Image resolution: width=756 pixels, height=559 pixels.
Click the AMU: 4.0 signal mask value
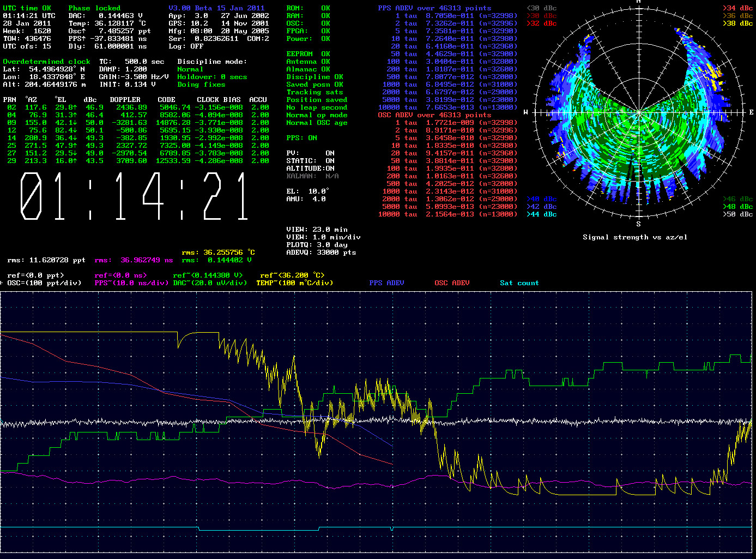pos(306,199)
